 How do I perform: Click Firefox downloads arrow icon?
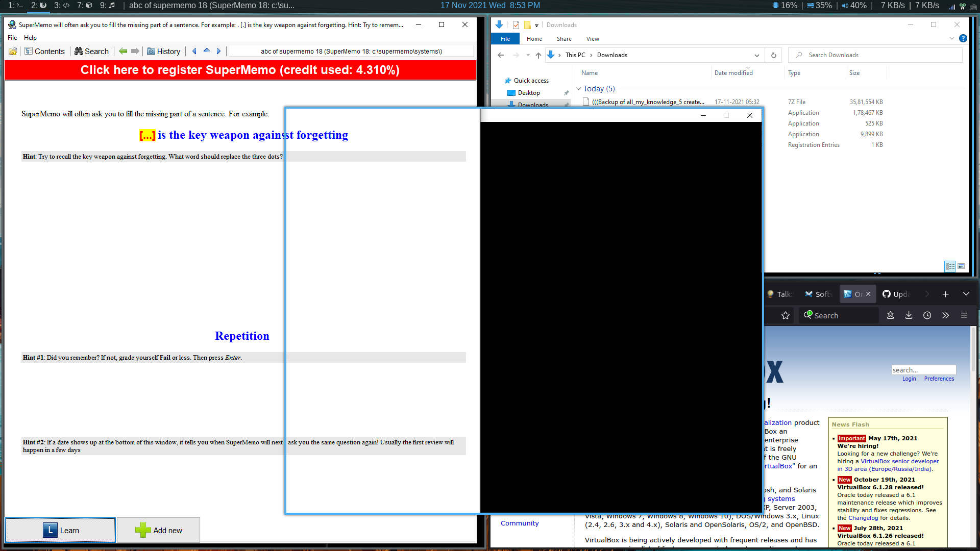pyautogui.click(x=909, y=315)
